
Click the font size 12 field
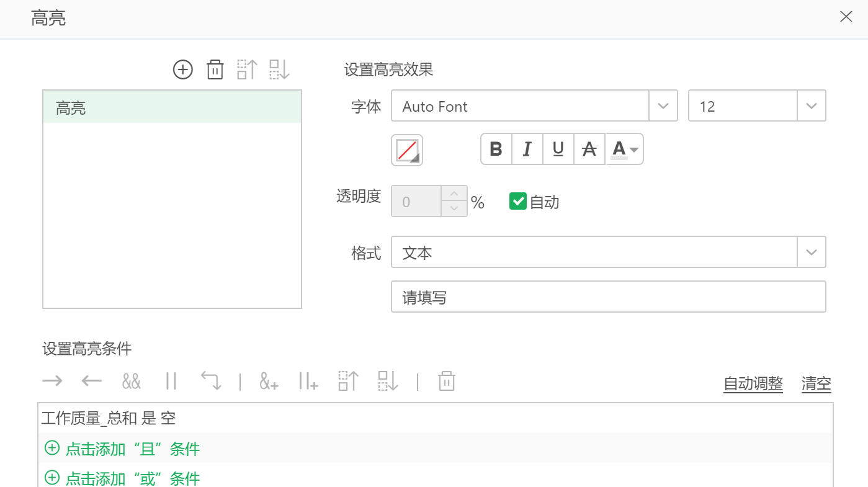click(x=743, y=106)
